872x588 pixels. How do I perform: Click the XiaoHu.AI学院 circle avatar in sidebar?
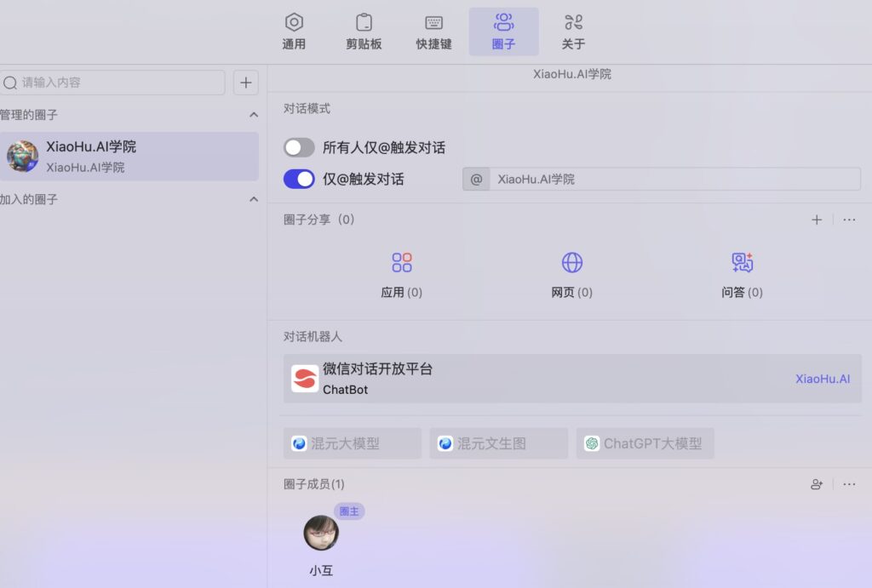click(x=22, y=157)
